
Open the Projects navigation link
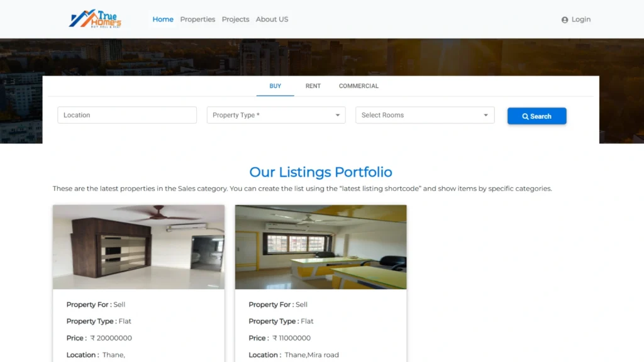(x=235, y=19)
